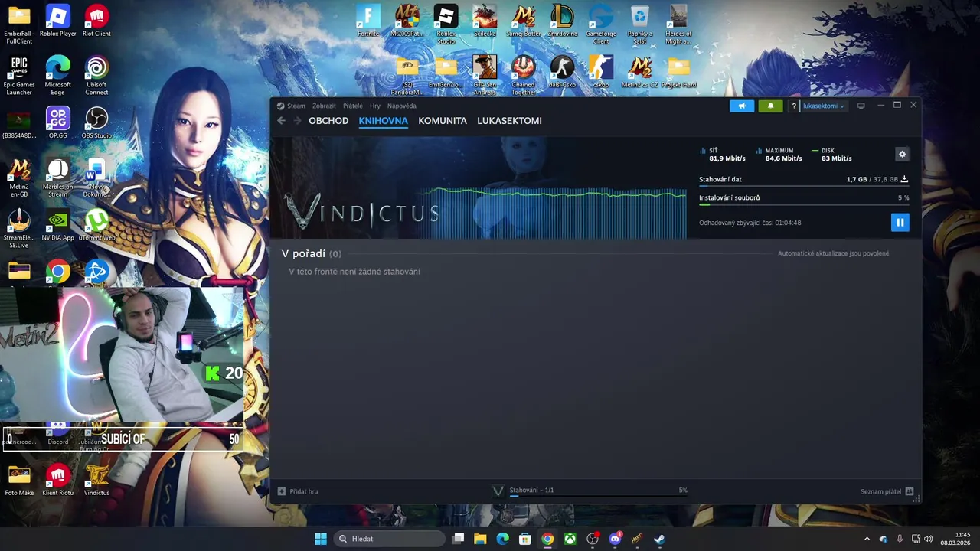Switch Steam to Big Picture mode icon
Viewport: 980px width, 551px height.
(861, 106)
